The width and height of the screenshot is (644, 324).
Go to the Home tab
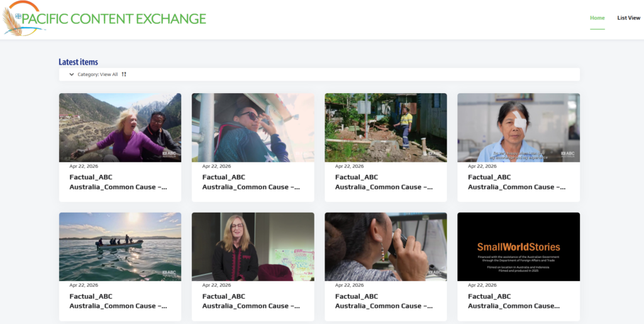click(x=597, y=18)
